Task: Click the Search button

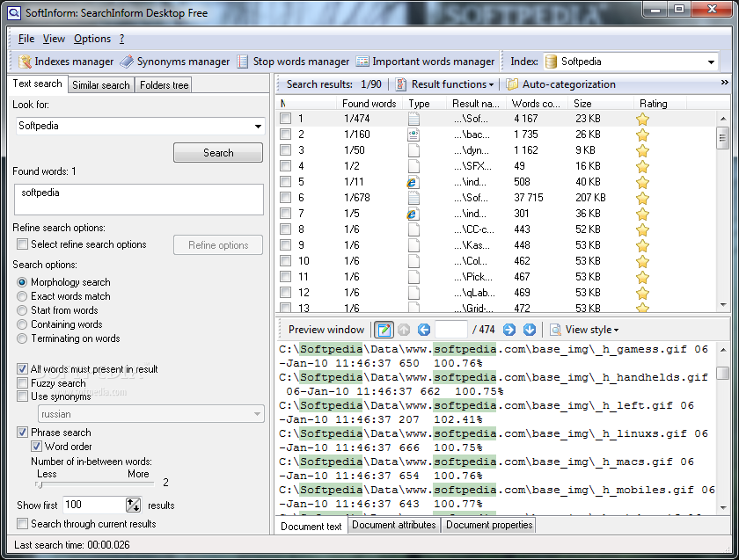Action: [x=218, y=153]
